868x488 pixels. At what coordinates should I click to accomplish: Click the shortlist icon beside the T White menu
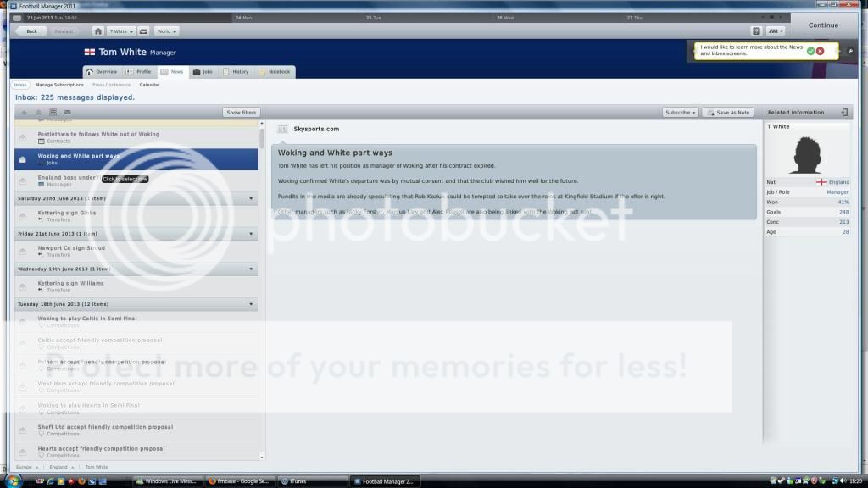(143, 31)
